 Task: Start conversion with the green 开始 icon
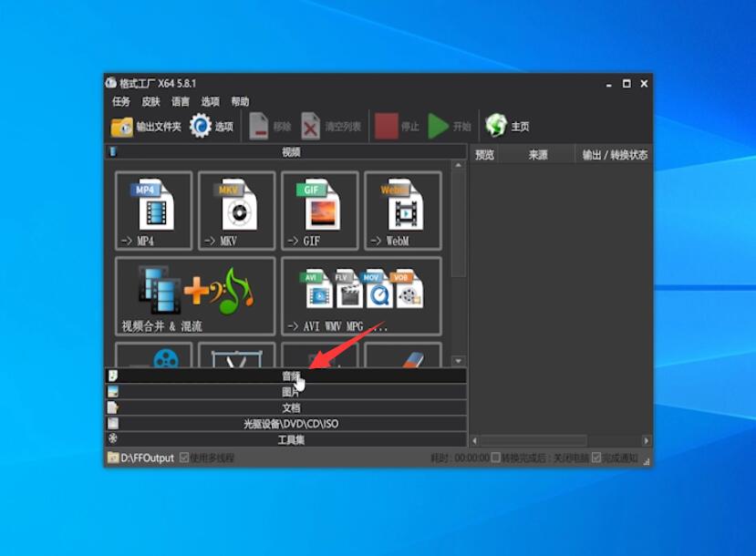(x=439, y=126)
